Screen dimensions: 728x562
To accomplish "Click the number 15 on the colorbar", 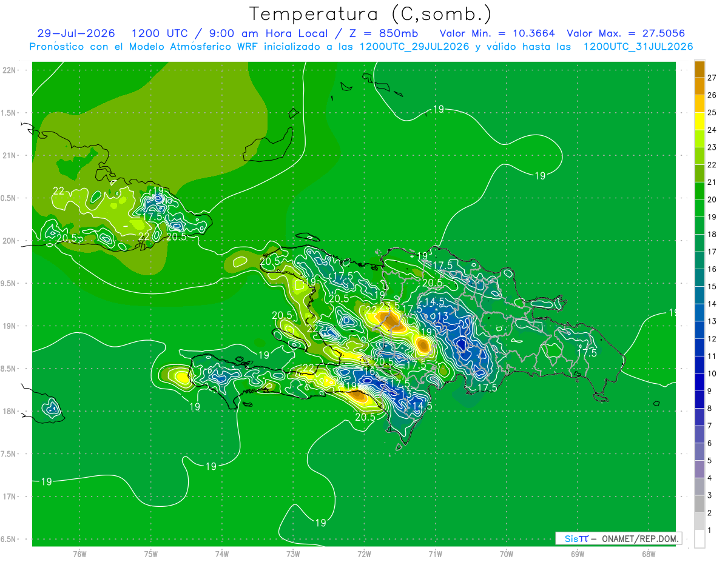I will pos(712,286).
